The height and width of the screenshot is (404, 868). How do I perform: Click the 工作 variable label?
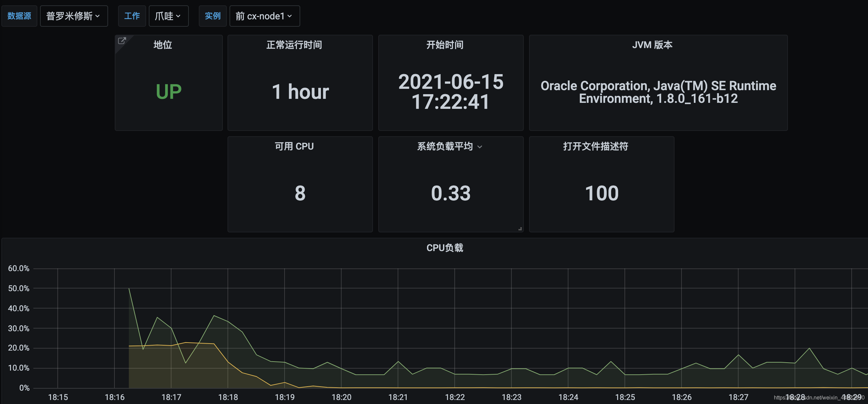132,16
